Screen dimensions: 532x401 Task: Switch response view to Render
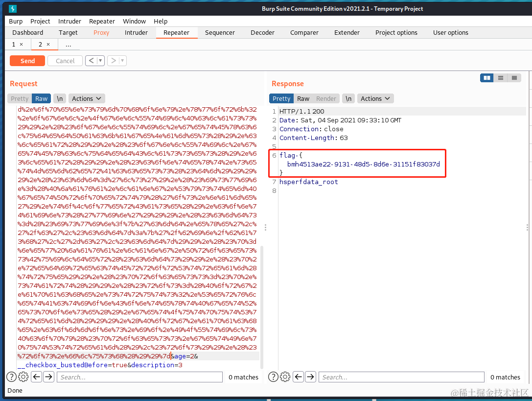click(x=326, y=98)
